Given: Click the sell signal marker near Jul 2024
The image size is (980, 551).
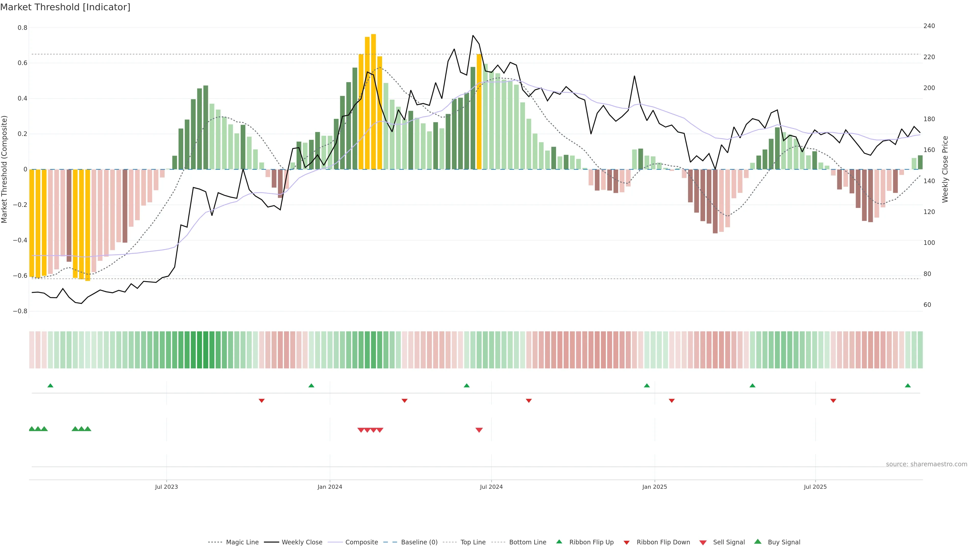Looking at the screenshot, I should click(x=479, y=430).
